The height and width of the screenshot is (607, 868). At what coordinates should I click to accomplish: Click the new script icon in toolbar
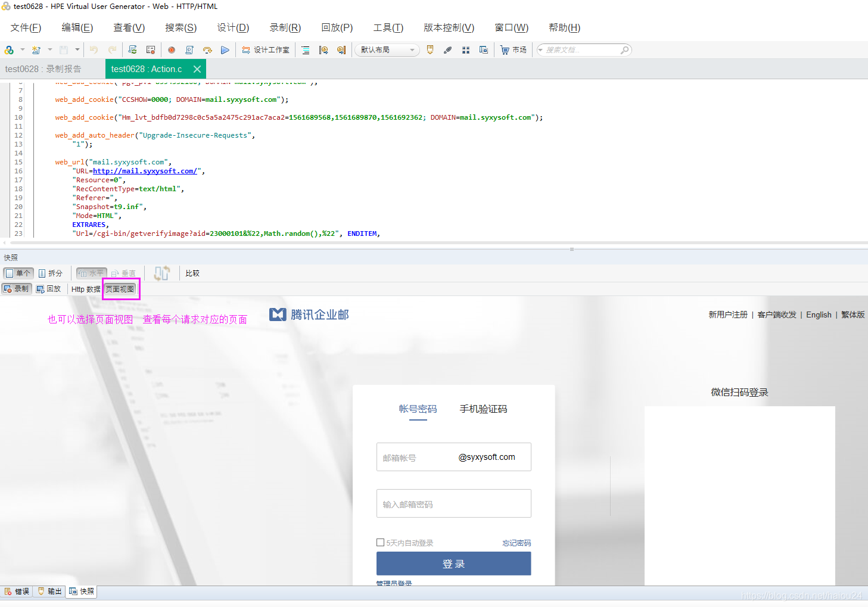point(9,50)
